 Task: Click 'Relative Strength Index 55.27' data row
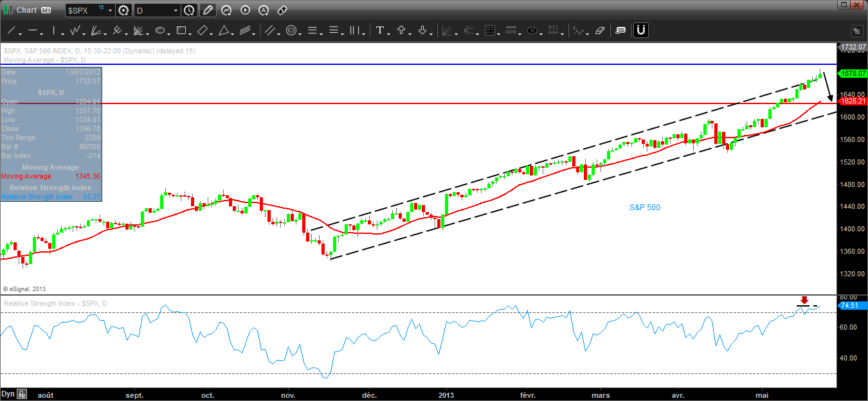[51, 197]
